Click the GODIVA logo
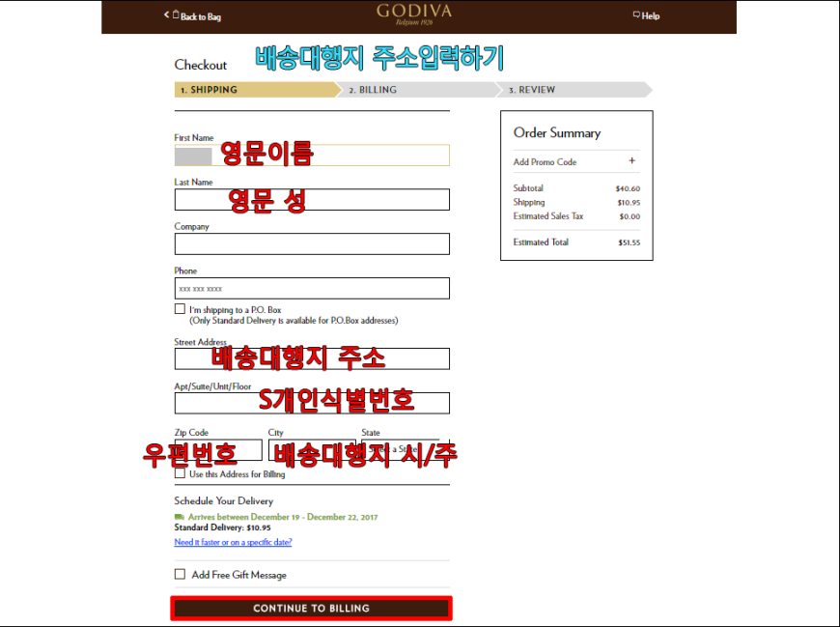840x627 pixels. point(414,14)
